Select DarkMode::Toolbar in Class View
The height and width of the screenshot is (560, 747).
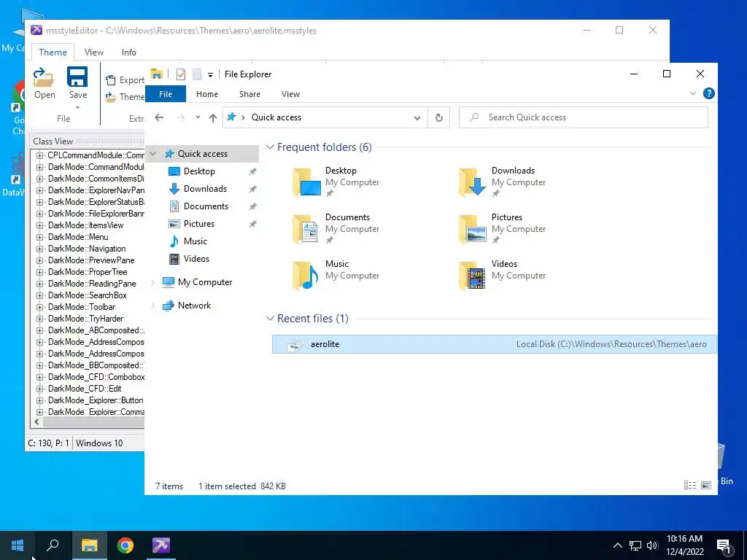point(82,307)
